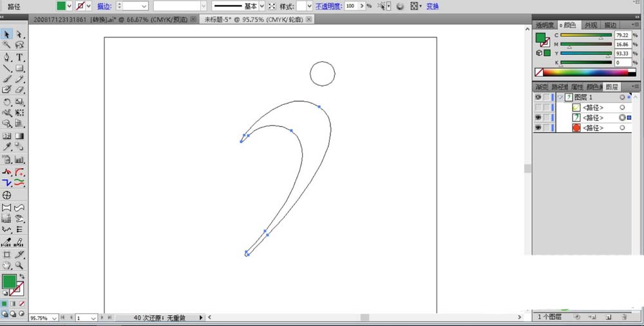This screenshot has height=326, width=644.
Task: Select the Rotate tool
Action: pyautogui.click(x=7, y=102)
